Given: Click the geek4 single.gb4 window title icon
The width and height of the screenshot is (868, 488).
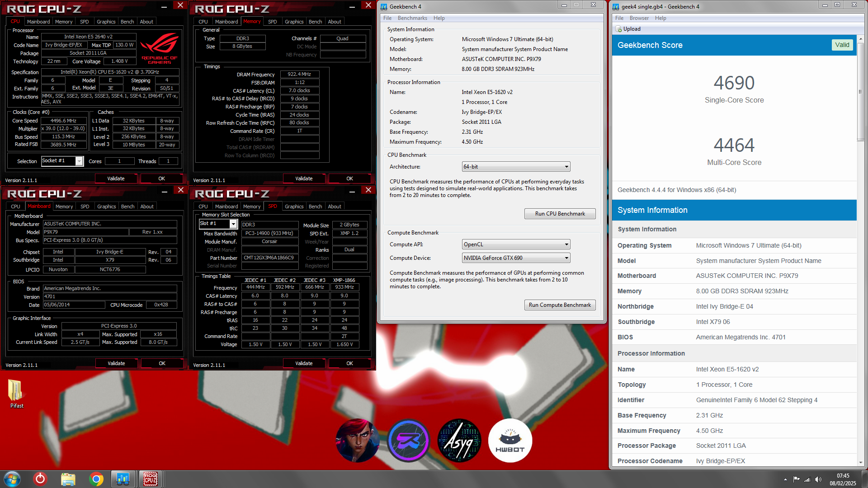Looking at the screenshot, I should tap(616, 6).
